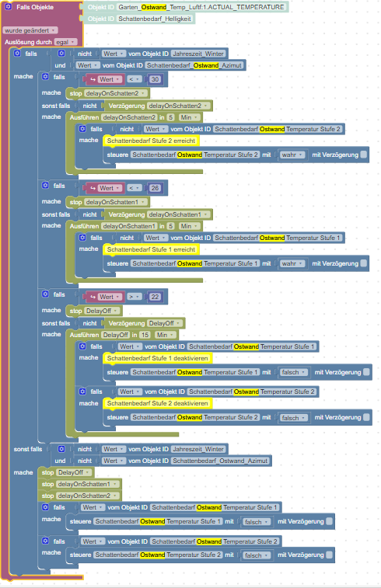Enable mit Verzögerung under Stufe 2 erreicht comment
Viewport: 381px width, 588px height.
[x=364, y=155]
